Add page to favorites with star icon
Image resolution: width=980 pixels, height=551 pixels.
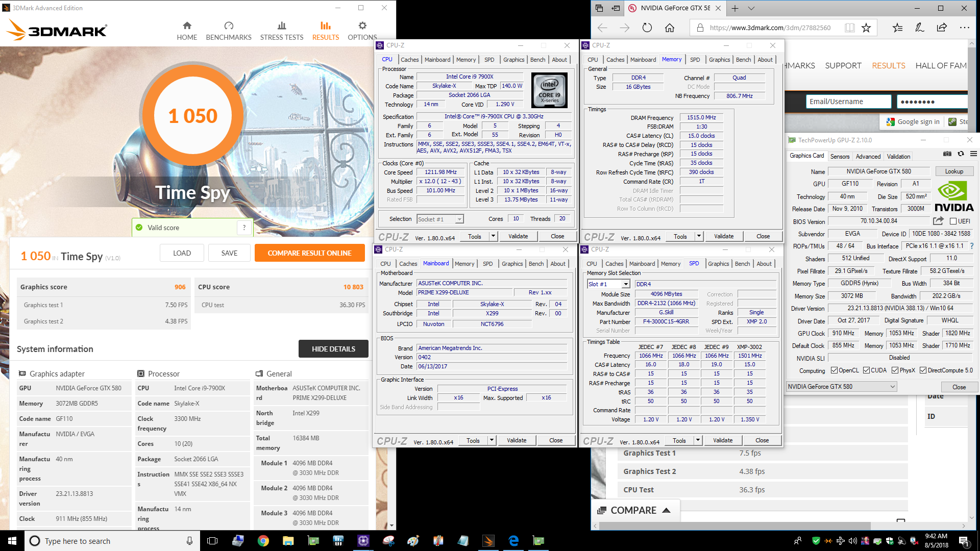coord(866,28)
